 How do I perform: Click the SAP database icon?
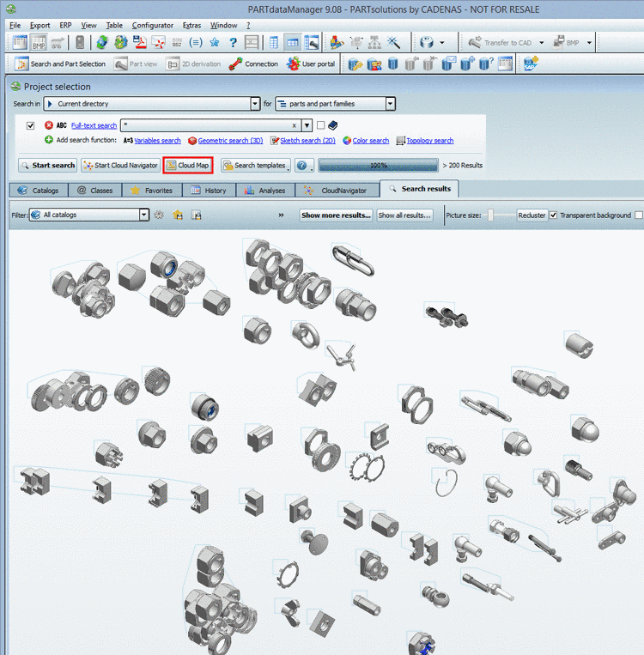point(531,64)
